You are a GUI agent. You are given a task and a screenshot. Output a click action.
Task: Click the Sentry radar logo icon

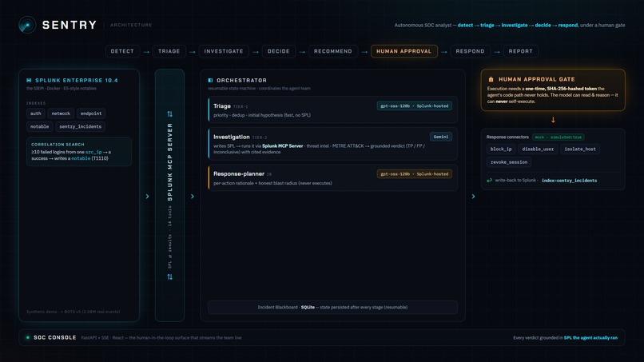tap(27, 25)
